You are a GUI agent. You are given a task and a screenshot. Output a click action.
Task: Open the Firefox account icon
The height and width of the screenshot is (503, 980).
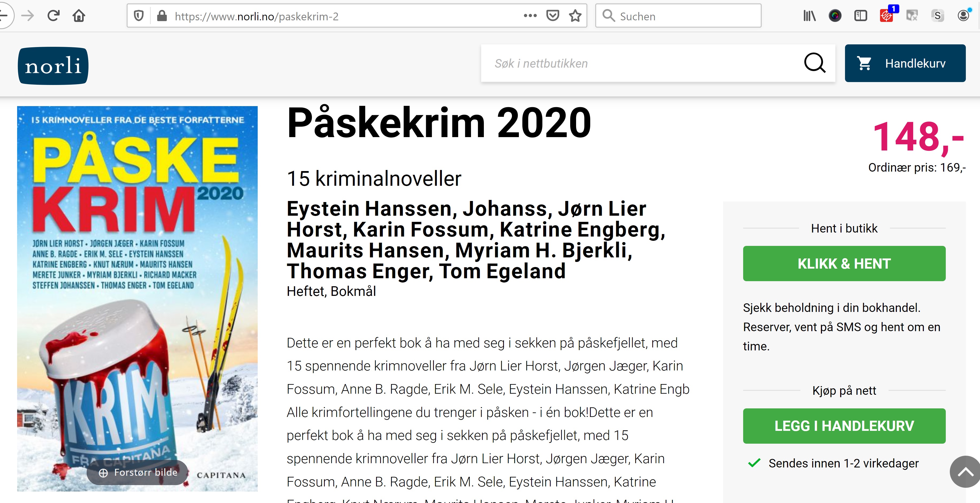[964, 15]
